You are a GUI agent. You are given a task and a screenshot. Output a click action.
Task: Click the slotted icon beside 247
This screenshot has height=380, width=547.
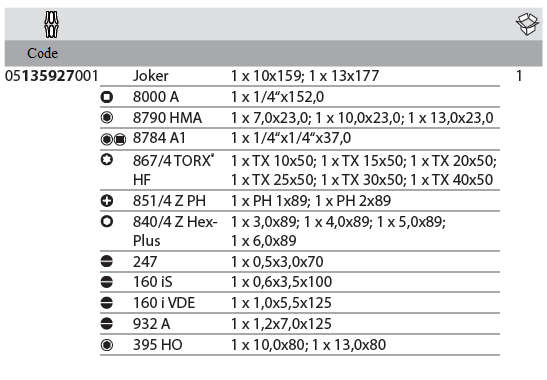tap(107, 261)
